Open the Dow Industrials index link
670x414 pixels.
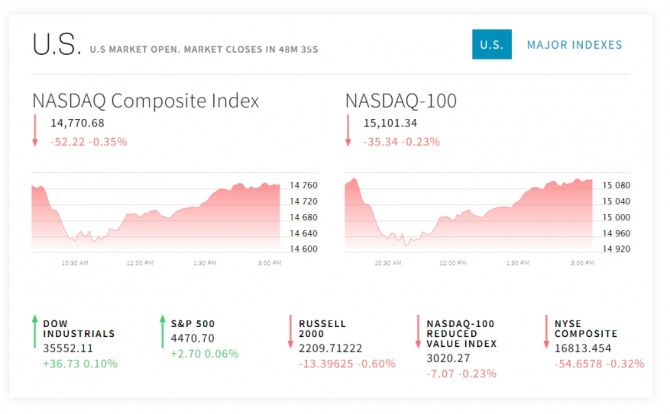(x=79, y=329)
